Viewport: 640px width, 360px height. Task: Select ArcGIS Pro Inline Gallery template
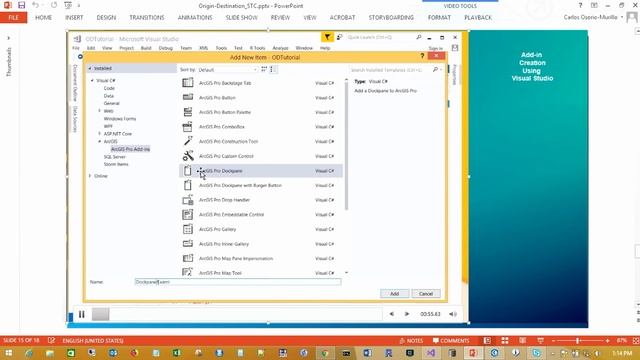(261, 244)
